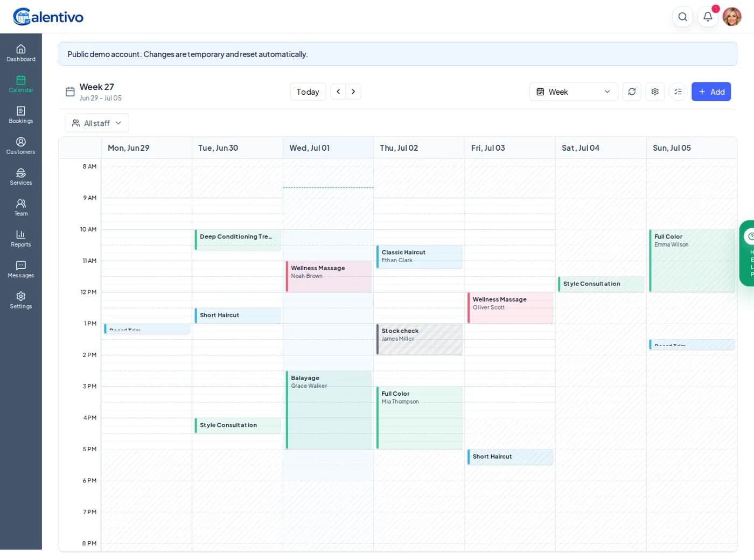754x560 pixels.
Task: Click the Week 27 title
Action: coord(96,87)
